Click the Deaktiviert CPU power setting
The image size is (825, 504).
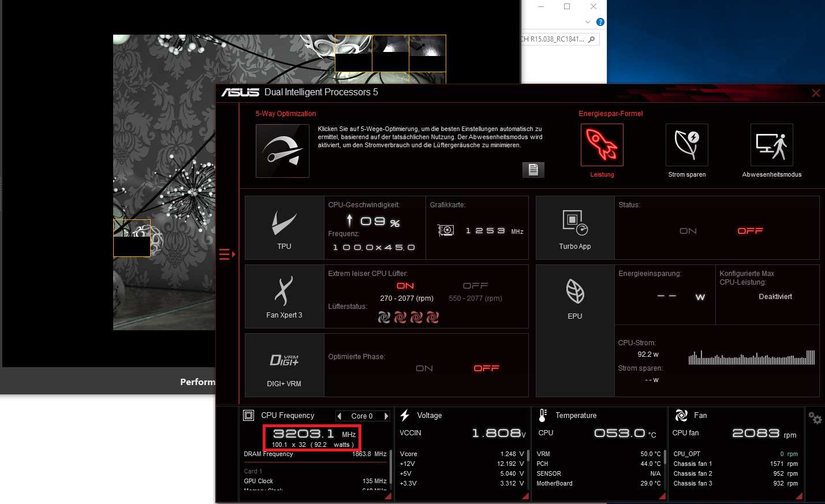pyautogui.click(x=775, y=297)
